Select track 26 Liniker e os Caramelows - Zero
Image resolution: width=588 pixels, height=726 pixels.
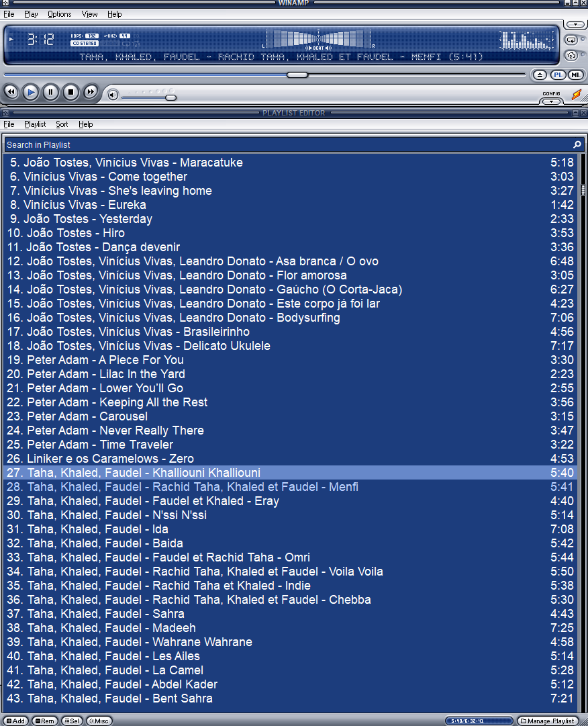click(x=290, y=459)
